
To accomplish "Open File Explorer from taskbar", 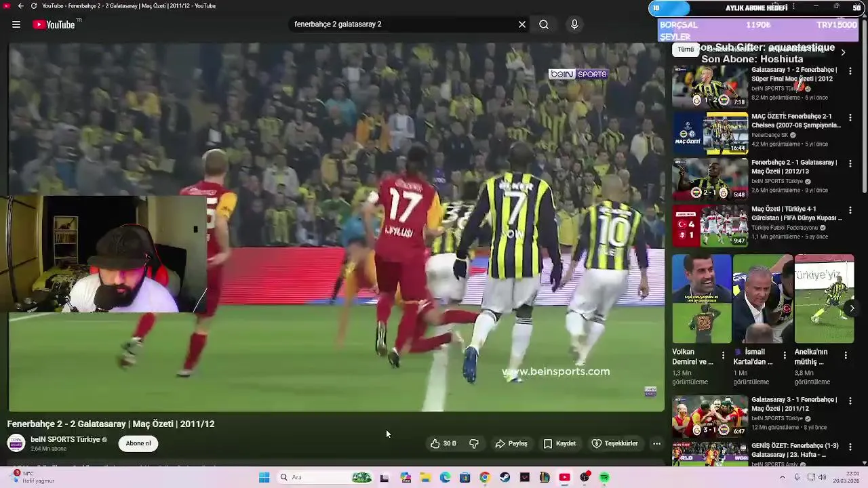I will pos(425,477).
